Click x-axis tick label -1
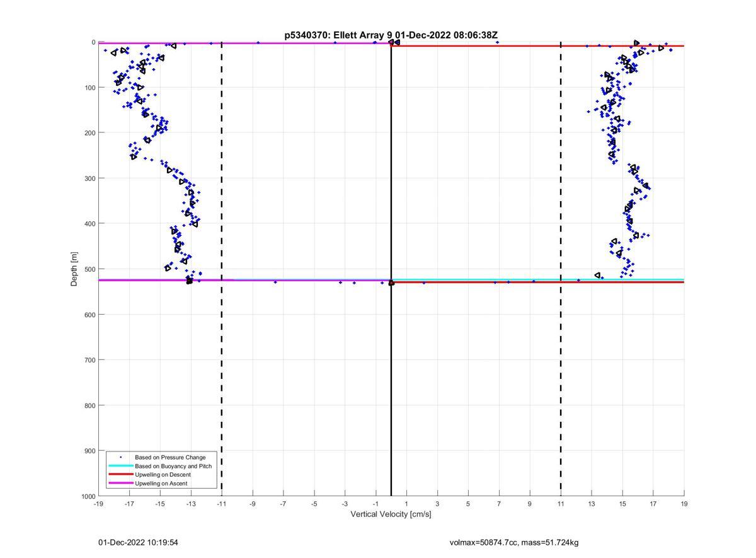This screenshot has width=756, height=558. click(375, 504)
